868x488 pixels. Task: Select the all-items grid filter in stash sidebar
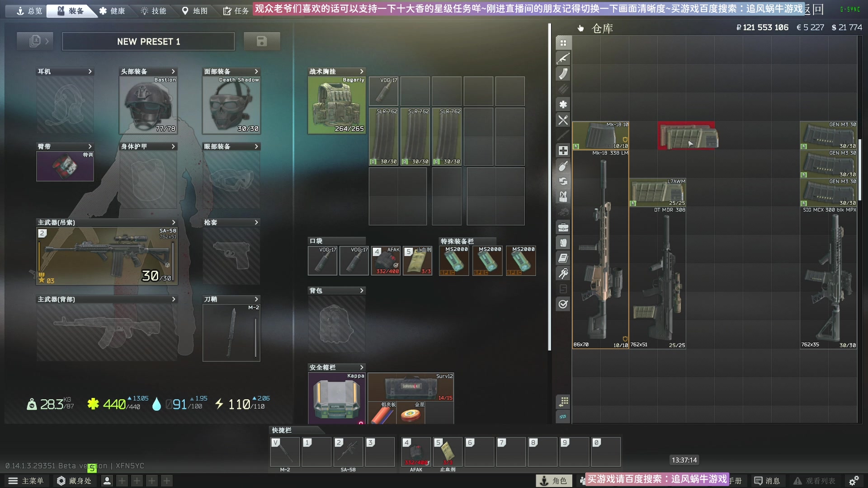[563, 43]
